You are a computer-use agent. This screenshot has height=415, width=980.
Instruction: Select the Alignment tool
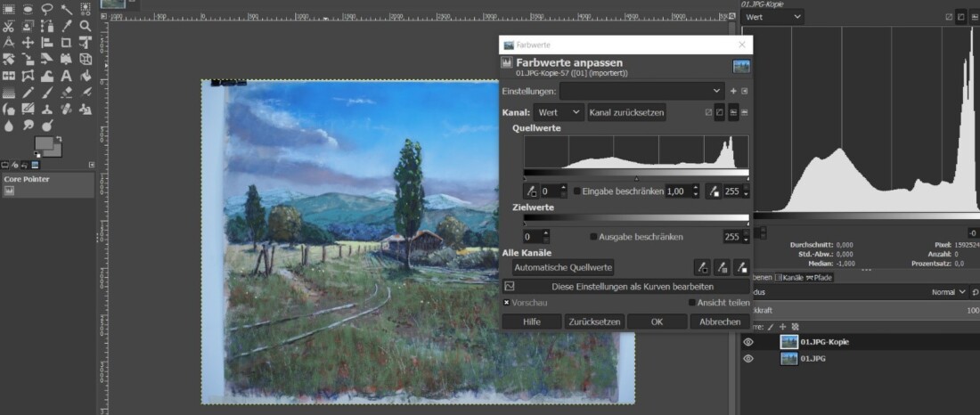point(47,43)
